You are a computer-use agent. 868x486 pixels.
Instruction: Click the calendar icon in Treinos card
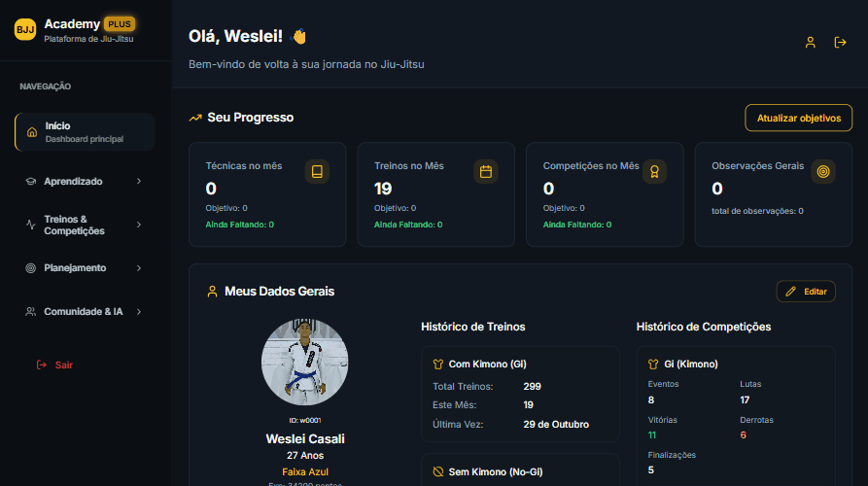[486, 172]
